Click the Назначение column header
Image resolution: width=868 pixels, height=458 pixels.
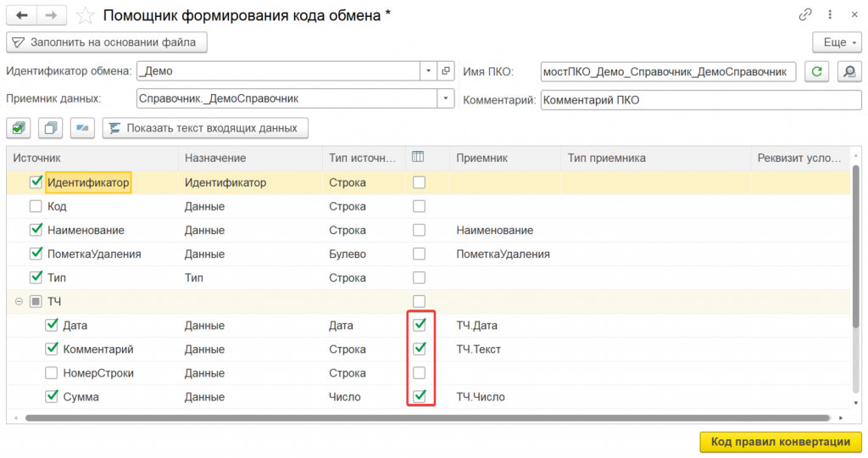pos(250,158)
